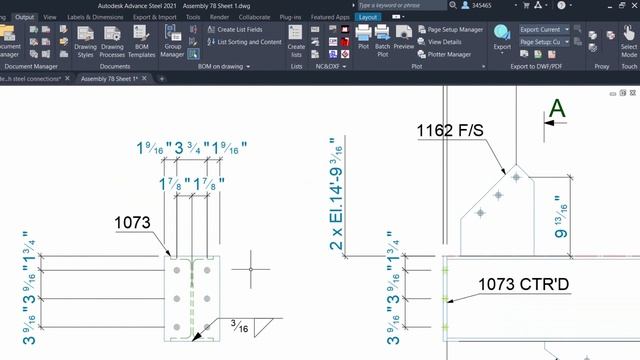Open the Document Manager
Viewport: 640px width, 360px height.
coord(8,41)
